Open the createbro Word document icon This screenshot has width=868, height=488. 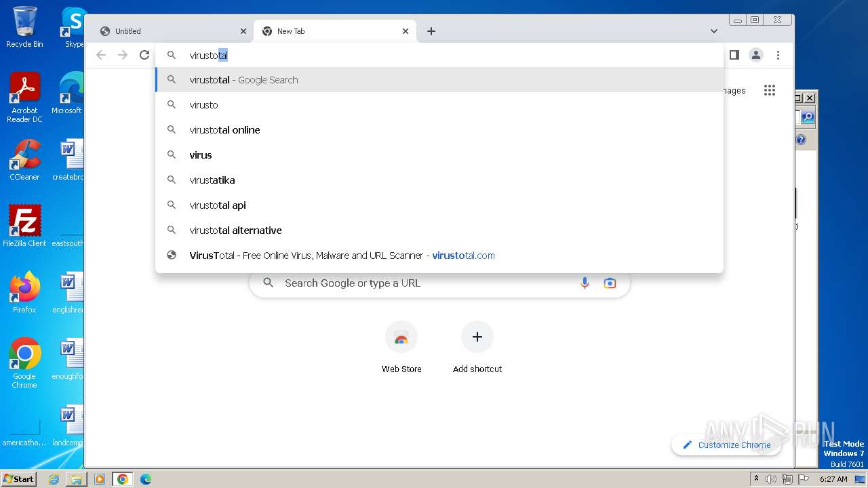[68, 160]
